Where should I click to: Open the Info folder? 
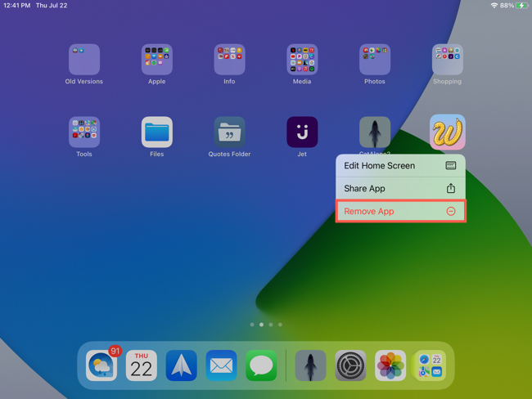click(229, 60)
